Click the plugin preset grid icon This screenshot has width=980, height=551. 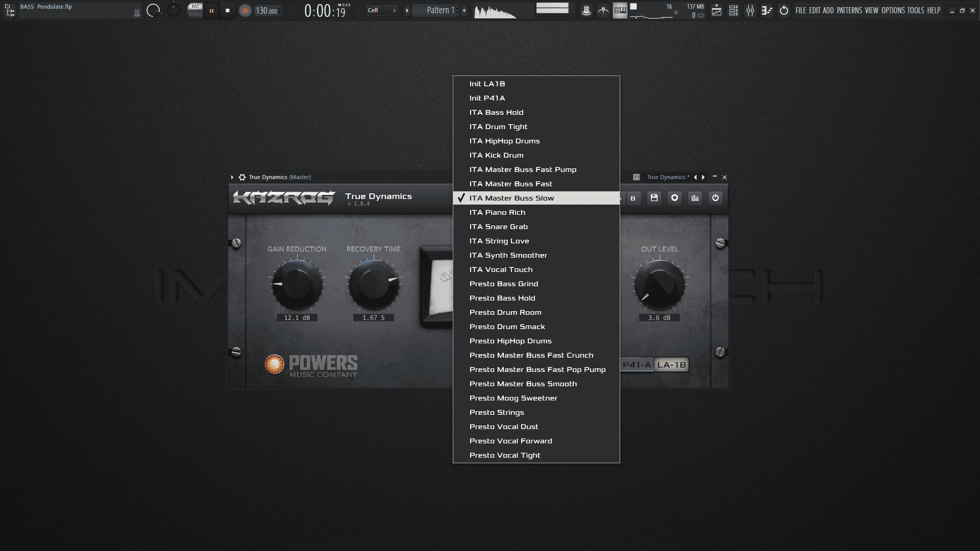click(x=636, y=177)
